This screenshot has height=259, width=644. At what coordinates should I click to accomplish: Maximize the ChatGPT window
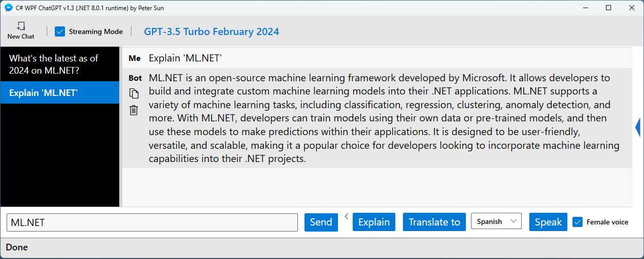(x=608, y=8)
